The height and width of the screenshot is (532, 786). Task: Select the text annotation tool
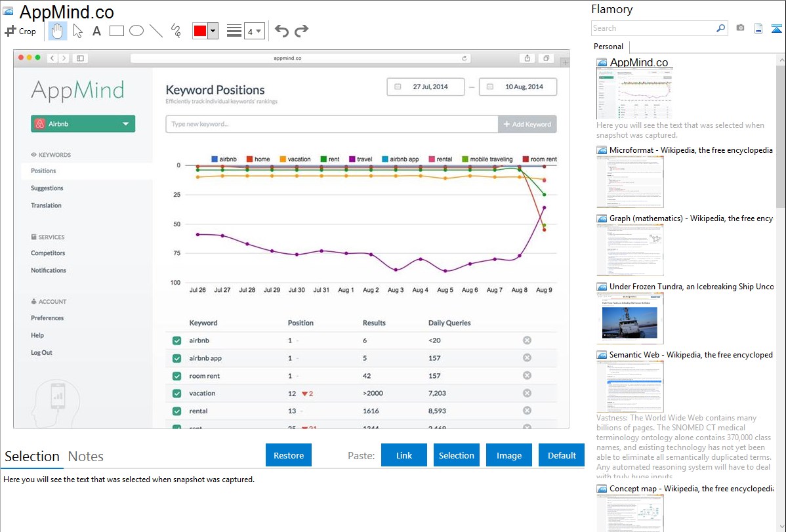coord(96,31)
